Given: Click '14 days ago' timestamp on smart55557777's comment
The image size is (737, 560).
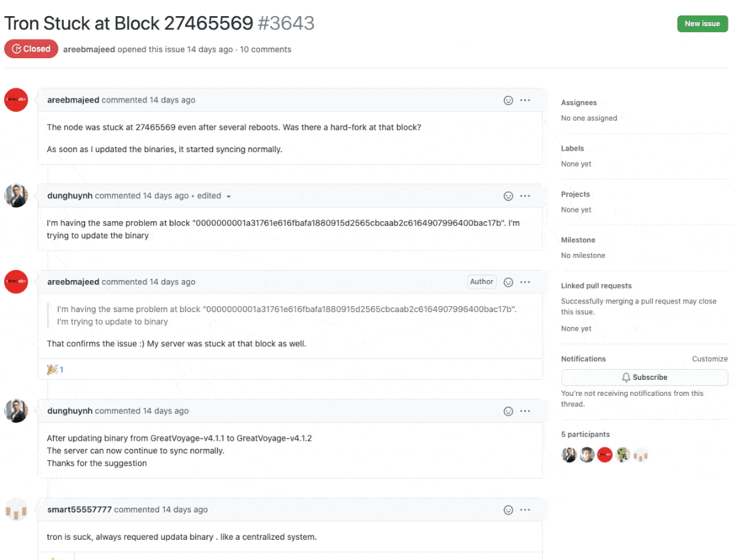Looking at the screenshot, I should click(x=185, y=510).
